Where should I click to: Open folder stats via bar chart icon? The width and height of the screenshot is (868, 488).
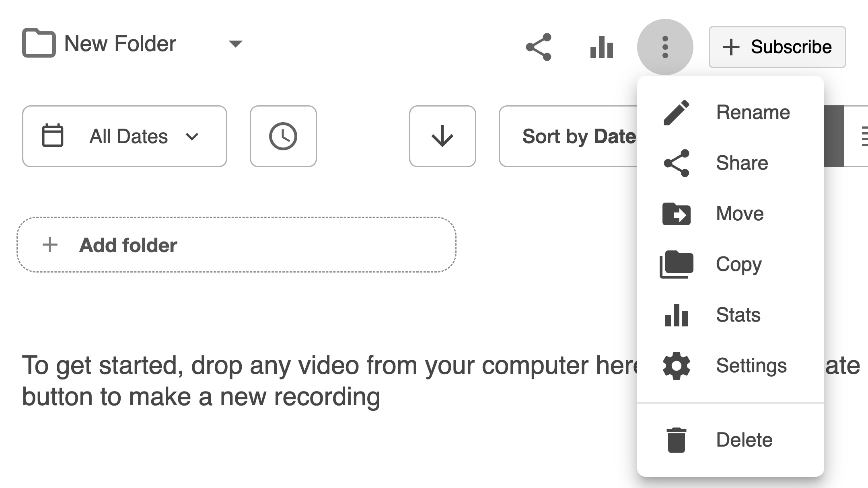tap(602, 47)
